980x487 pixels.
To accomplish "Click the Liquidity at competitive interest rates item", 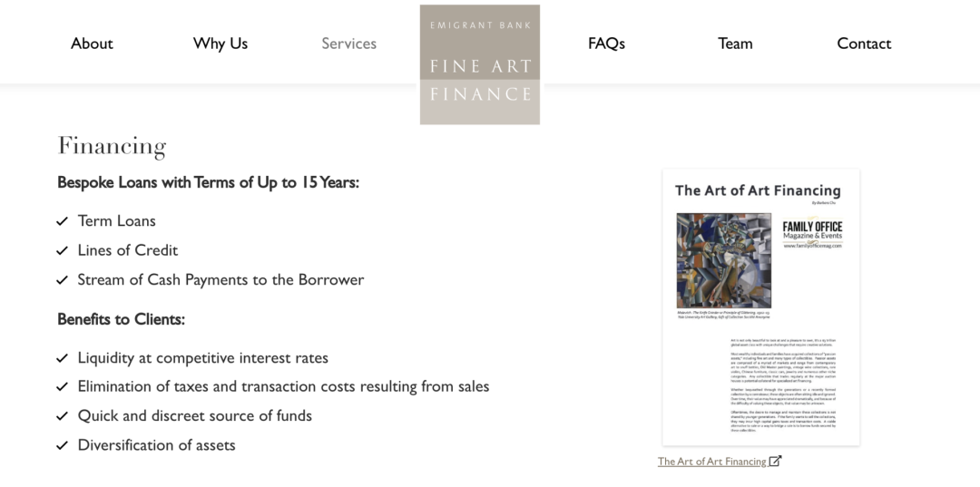I will pyautogui.click(x=202, y=358).
